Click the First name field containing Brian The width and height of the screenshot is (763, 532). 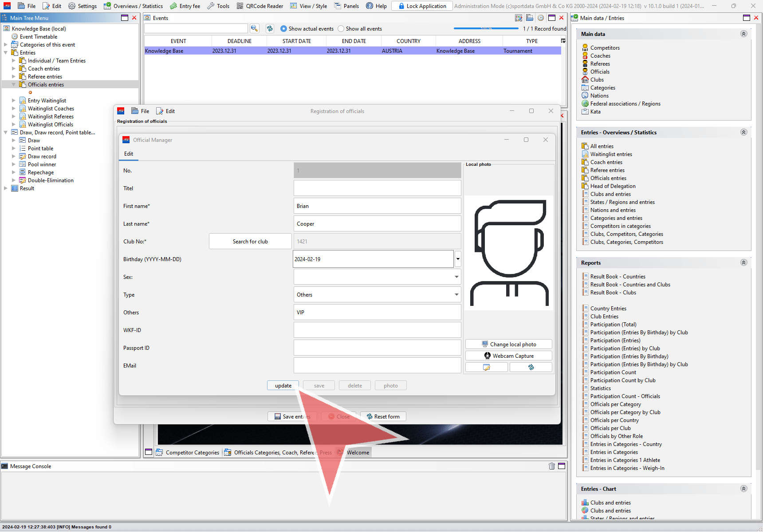377,206
